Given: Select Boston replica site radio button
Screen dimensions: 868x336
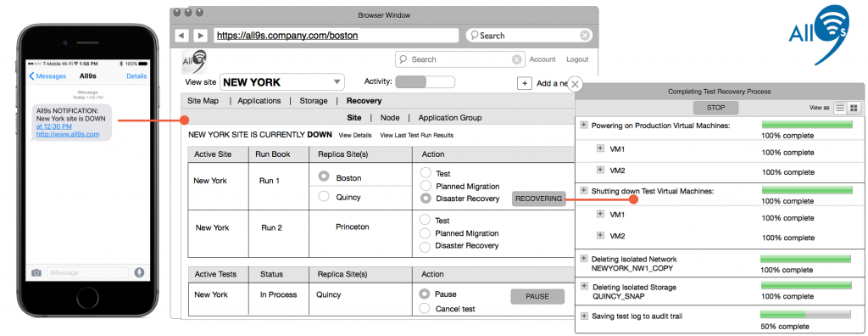Looking at the screenshot, I should coord(324,176).
